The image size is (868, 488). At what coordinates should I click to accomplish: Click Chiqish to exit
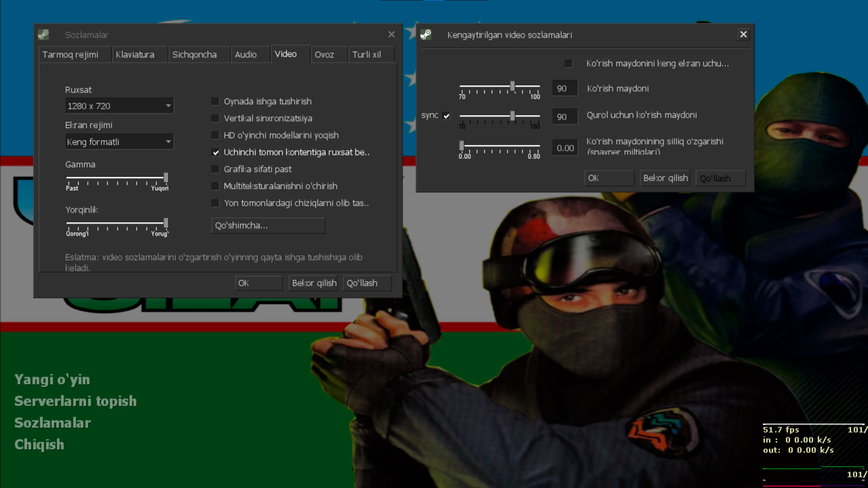tap(39, 445)
